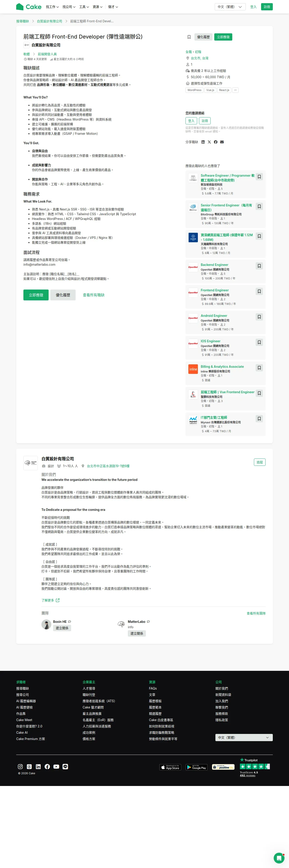Screen dimensions: 289x868
Task: Open footer link AI 履歷編輯器
Action: coord(26,701)
